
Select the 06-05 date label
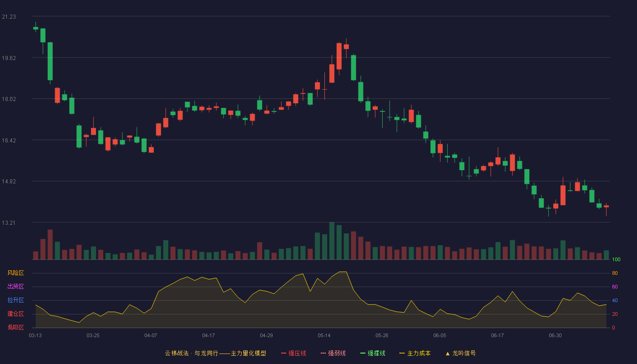click(x=440, y=335)
